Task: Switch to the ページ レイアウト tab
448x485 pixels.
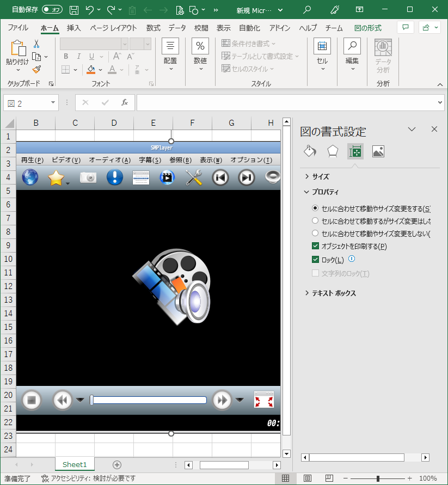Action: point(113,28)
